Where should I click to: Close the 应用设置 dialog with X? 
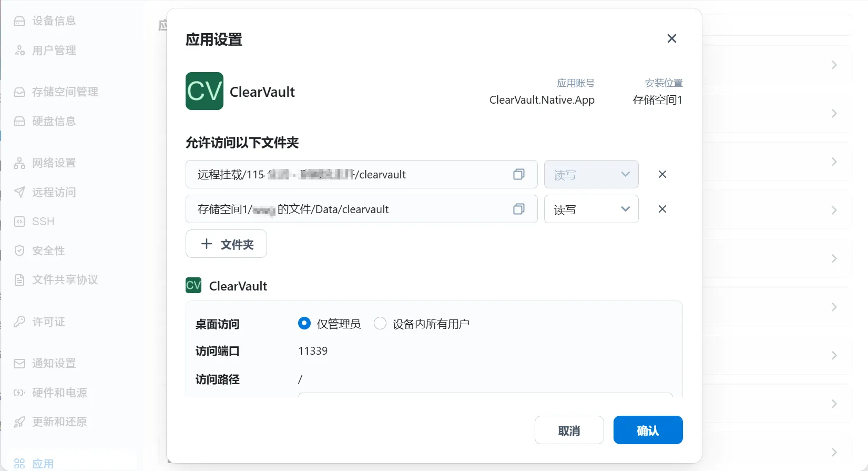pyautogui.click(x=671, y=38)
